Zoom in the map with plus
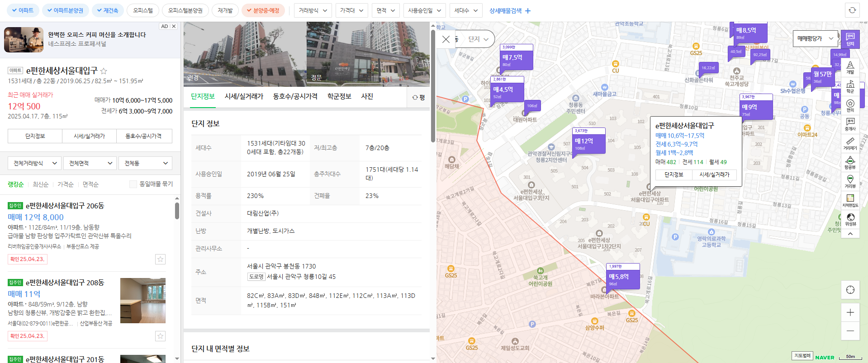Viewport: 868px width, 363px height. click(x=850, y=312)
